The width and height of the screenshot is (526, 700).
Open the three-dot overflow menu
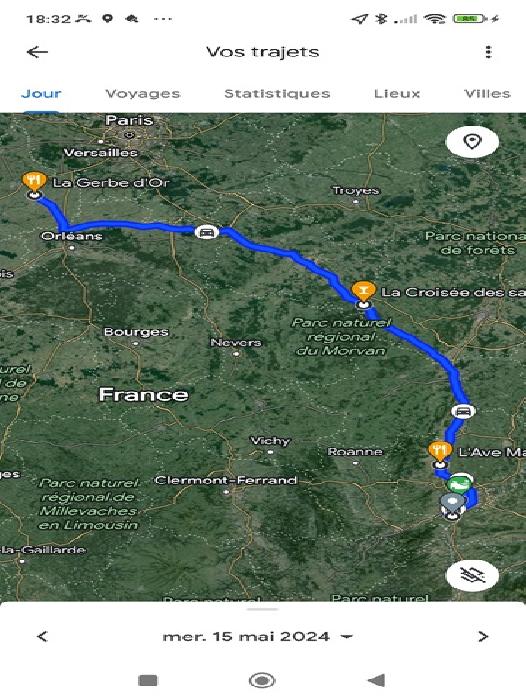pos(488,52)
